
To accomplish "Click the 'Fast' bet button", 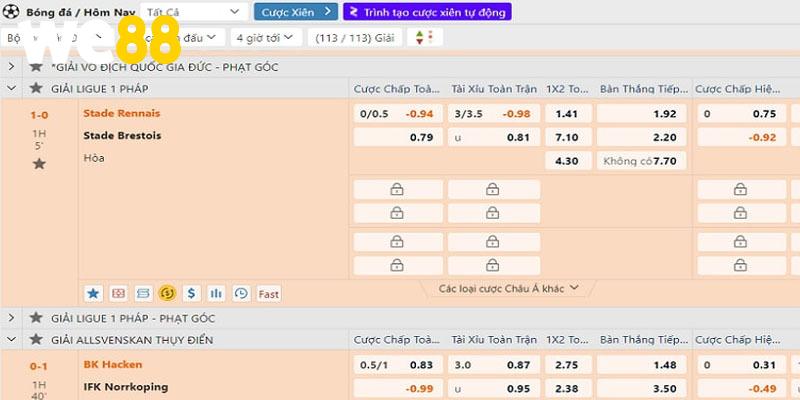I will (269, 294).
